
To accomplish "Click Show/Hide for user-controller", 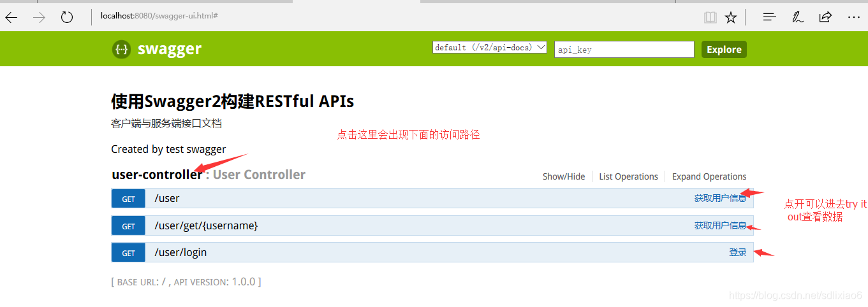I will pos(564,176).
